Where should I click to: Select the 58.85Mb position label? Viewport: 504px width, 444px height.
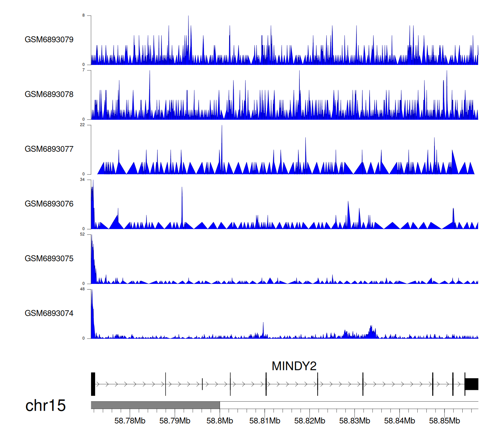point(445,421)
